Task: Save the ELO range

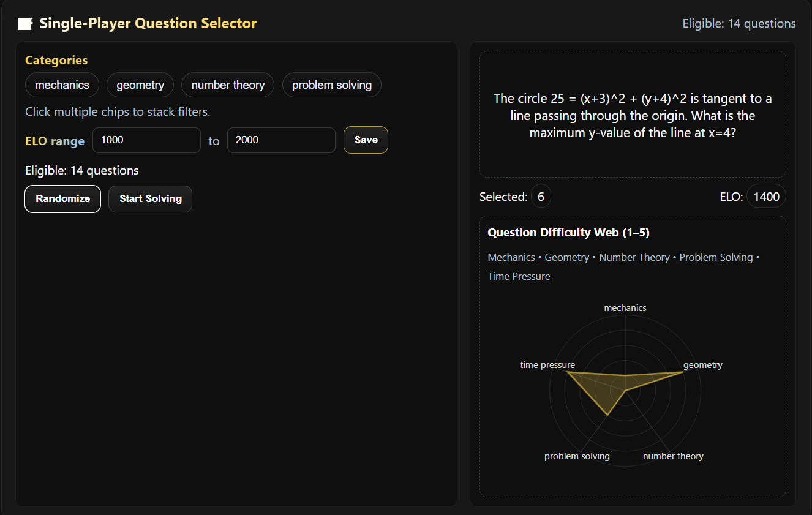Action: (366, 140)
